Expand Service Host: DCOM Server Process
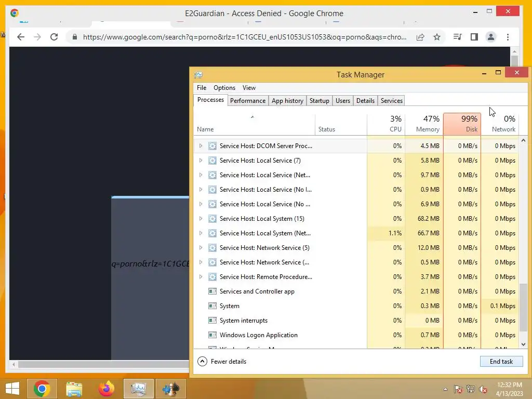Image resolution: width=532 pixels, height=399 pixels. [x=201, y=146]
